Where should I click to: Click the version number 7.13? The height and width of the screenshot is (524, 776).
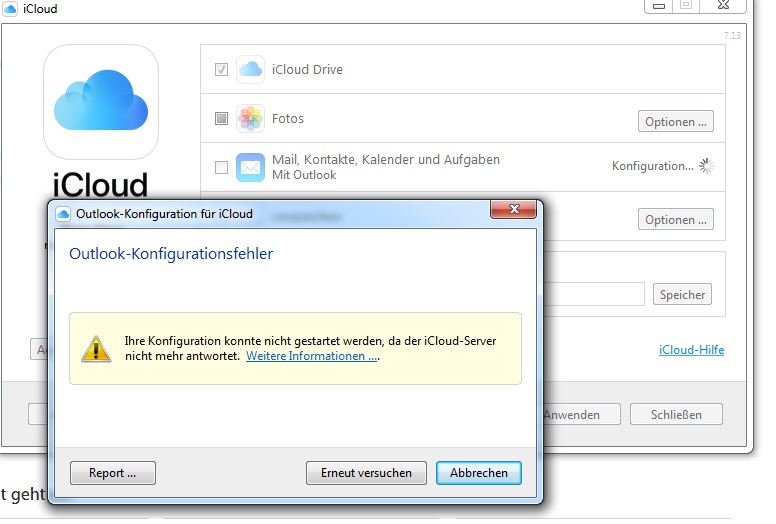732,36
